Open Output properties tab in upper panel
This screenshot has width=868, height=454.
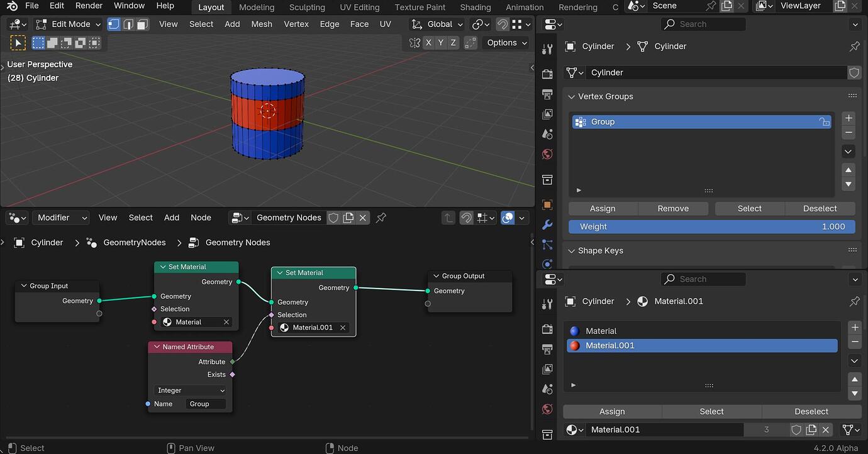(547, 94)
